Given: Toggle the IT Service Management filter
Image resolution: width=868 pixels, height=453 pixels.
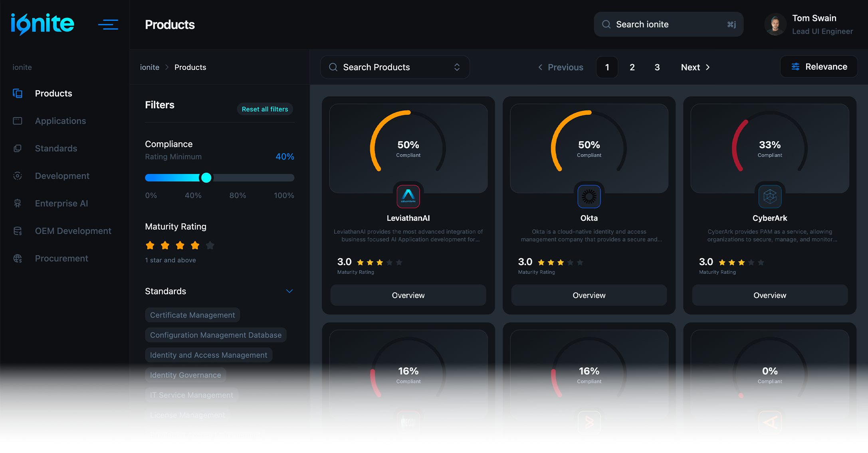Looking at the screenshot, I should [191, 395].
